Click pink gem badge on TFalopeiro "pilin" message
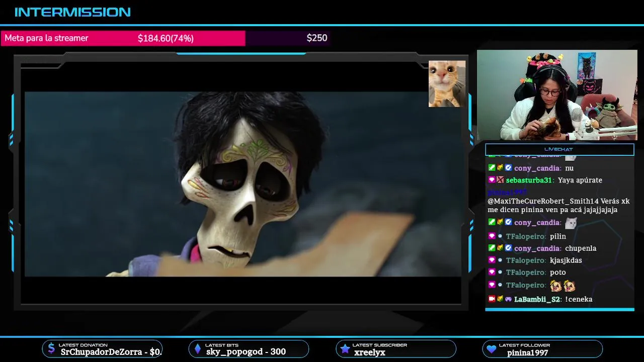The image size is (644, 362). click(492, 236)
